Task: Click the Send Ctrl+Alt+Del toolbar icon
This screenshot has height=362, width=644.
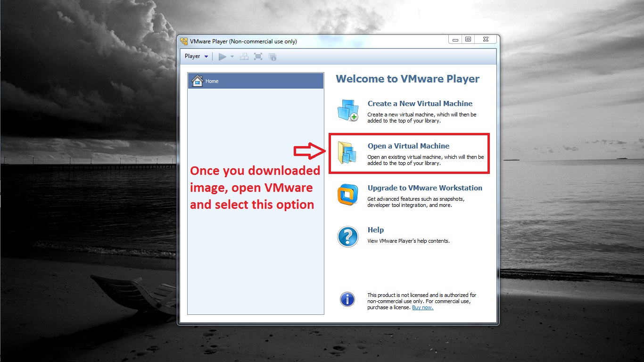Action: (x=244, y=57)
